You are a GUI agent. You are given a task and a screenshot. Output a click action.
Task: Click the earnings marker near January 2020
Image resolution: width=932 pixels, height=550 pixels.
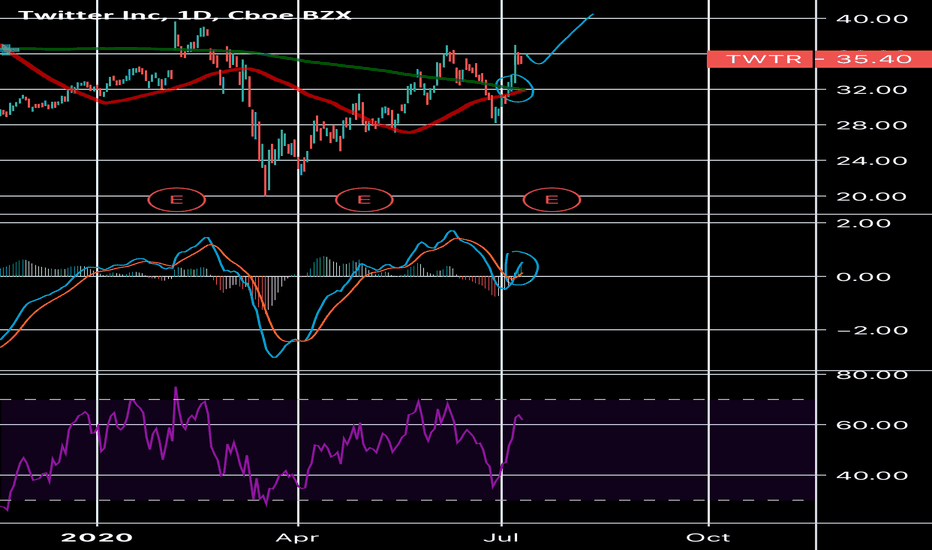[177, 200]
